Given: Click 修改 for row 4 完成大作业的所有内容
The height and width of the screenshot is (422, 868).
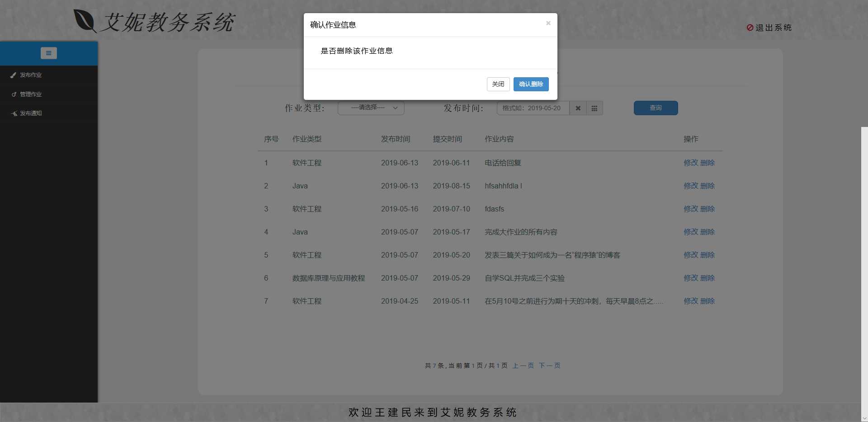Looking at the screenshot, I should 691,232.
